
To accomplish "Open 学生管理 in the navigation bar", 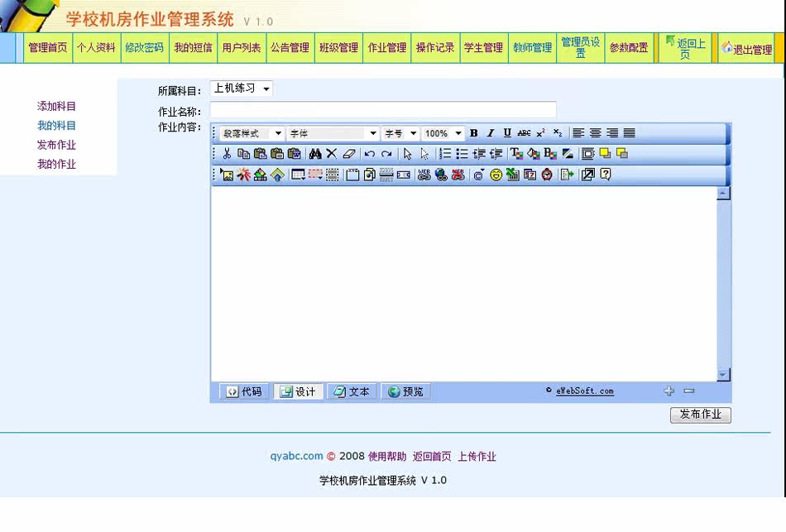I will click(x=484, y=48).
